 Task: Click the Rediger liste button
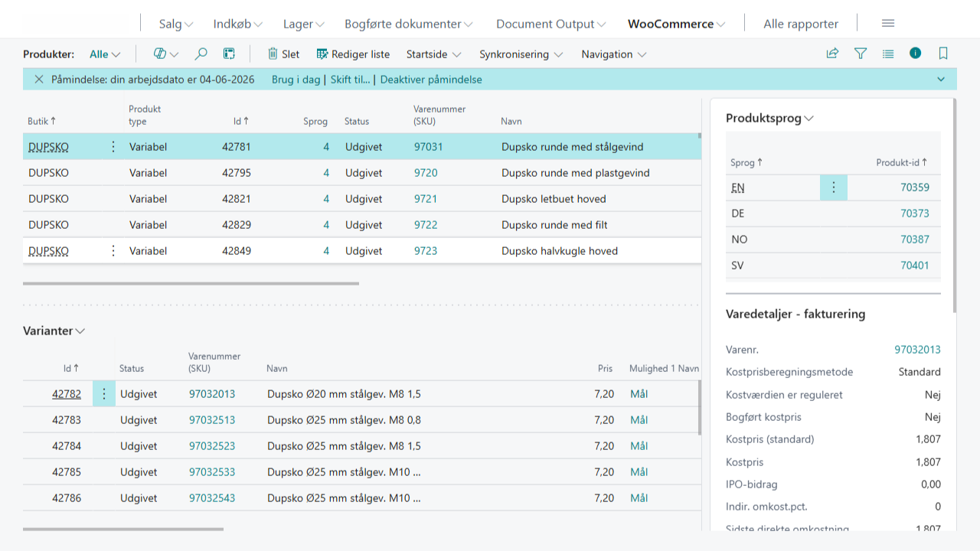click(x=353, y=54)
